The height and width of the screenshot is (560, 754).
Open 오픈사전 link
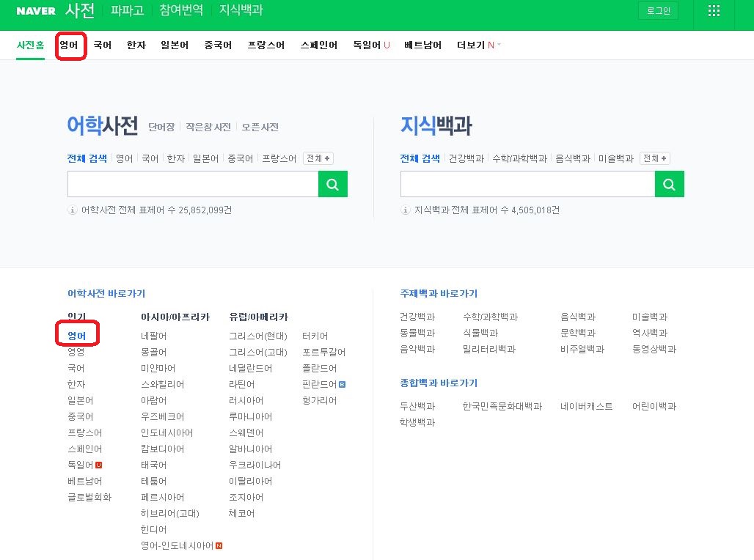click(260, 127)
